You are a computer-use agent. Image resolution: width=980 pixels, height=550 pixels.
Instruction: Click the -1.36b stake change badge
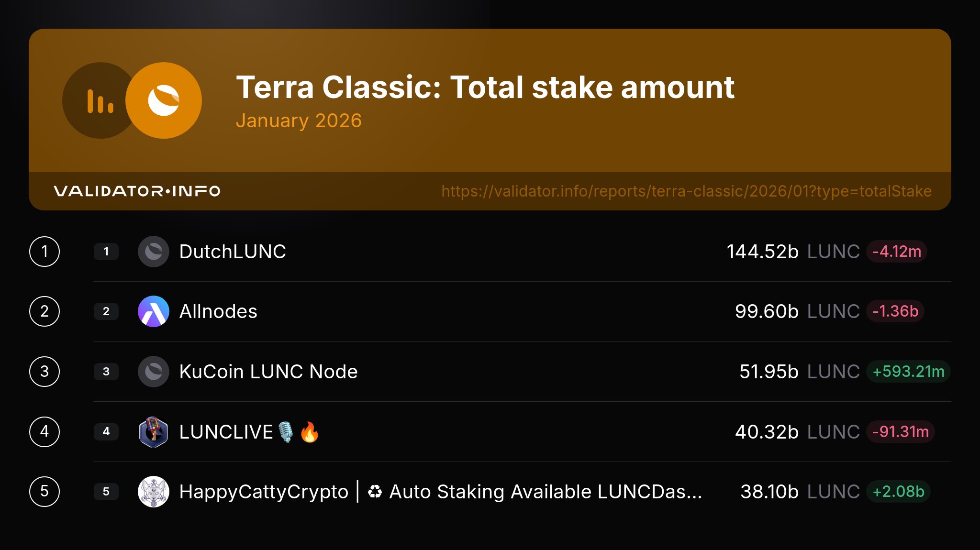tap(895, 311)
